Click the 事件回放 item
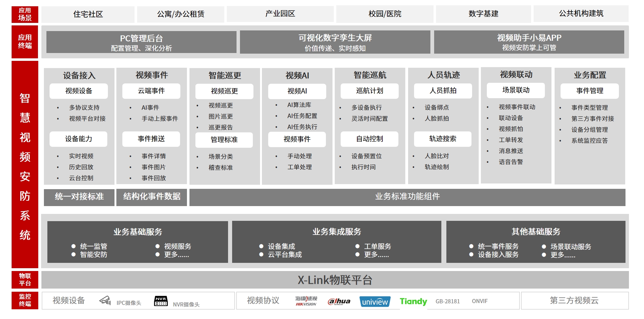This screenshot has height=319, width=644. pos(154,178)
